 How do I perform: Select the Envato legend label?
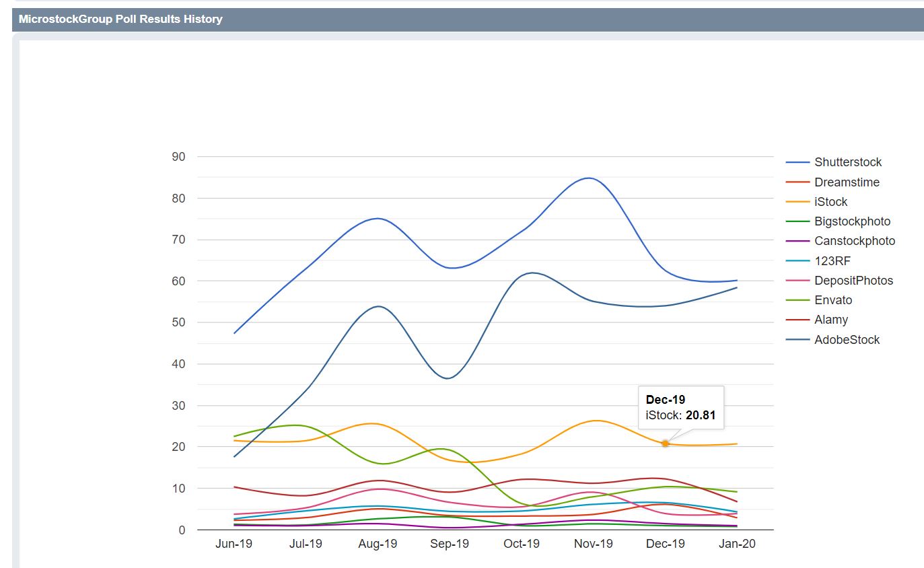833,300
